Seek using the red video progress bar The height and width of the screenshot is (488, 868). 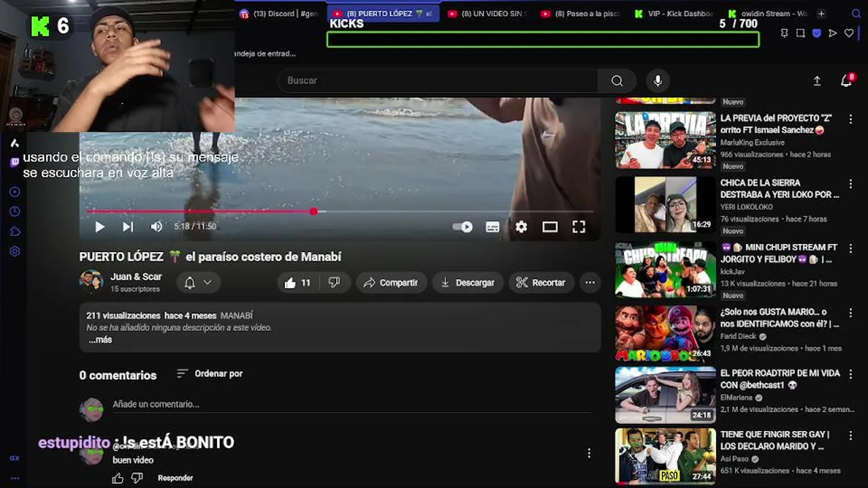pos(339,211)
